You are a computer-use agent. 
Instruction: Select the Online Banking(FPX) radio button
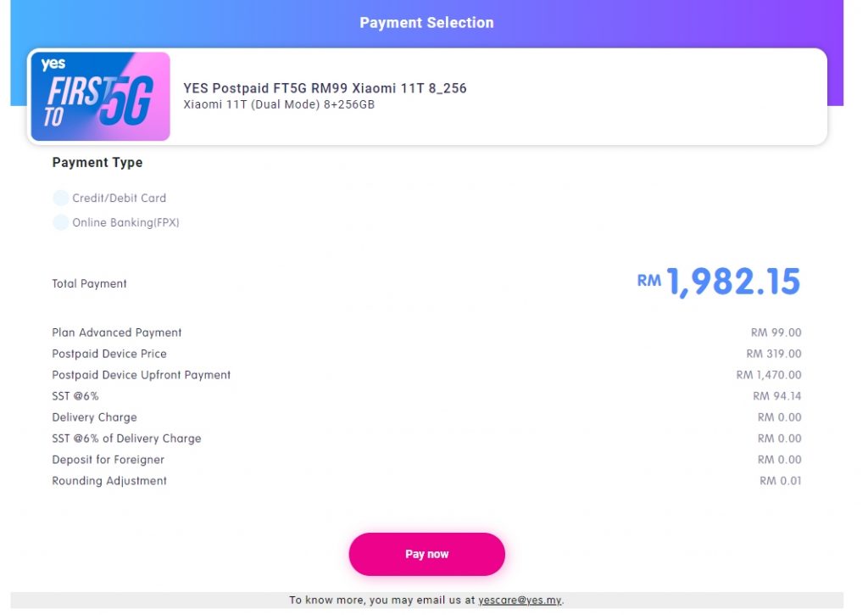point(60,223)
